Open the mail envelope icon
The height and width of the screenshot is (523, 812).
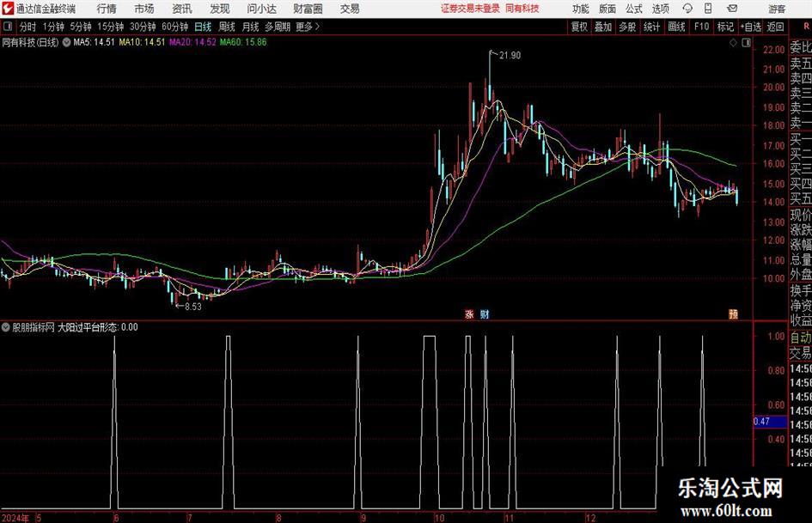point(732,9)
